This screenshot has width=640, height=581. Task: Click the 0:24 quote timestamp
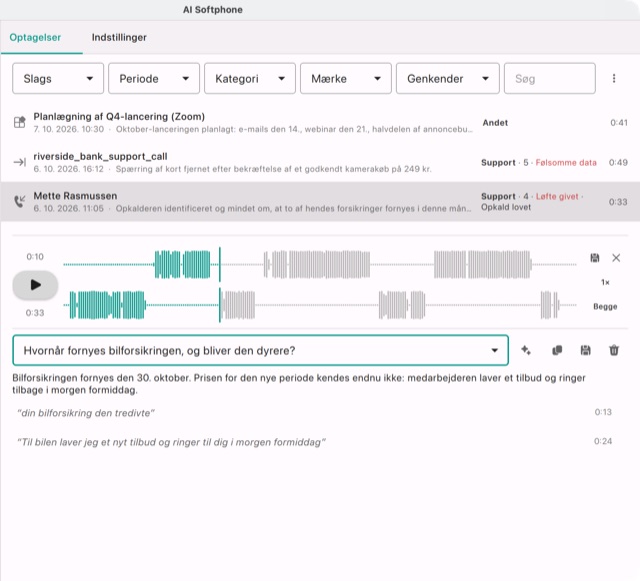[603, 441]
